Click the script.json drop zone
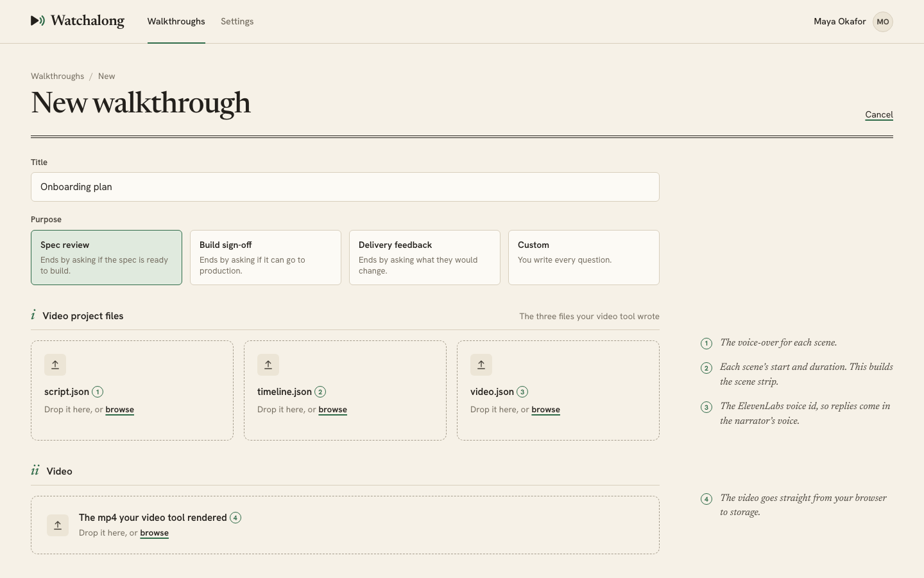This screenshot has width=924, height=578. [132, 390]
